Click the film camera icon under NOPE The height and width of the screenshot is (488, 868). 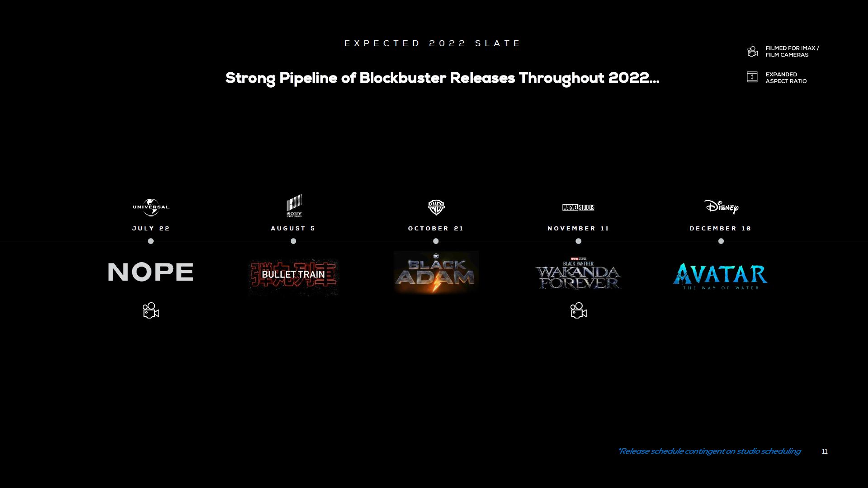click(x=151, y=310)
